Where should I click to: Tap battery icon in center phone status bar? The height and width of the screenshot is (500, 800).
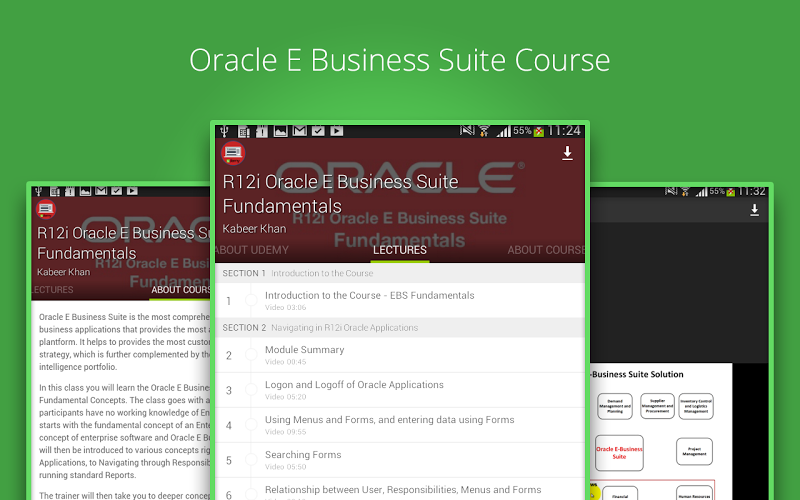(x=539, y=132)
